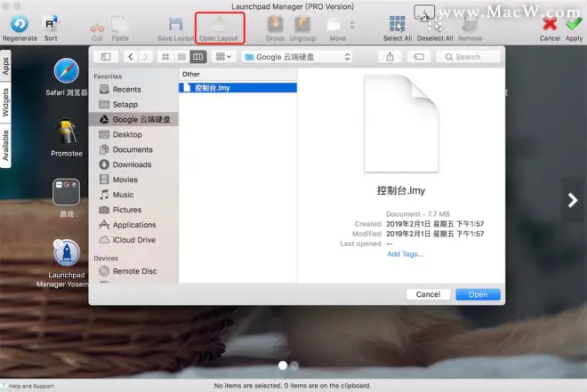The width and height of the screenshot is (587, 392).
Task: Open Music in sidebar
Action: point(133,195)
